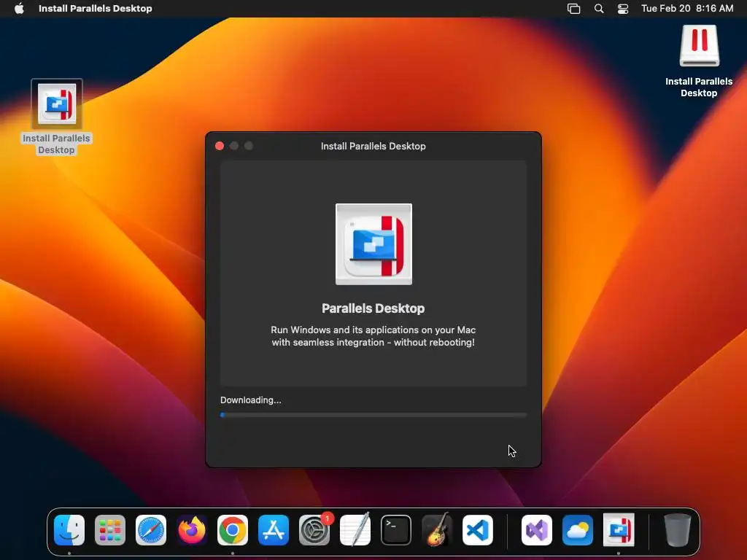Open Spotlight search in menu bar

(x=599, y=9)
